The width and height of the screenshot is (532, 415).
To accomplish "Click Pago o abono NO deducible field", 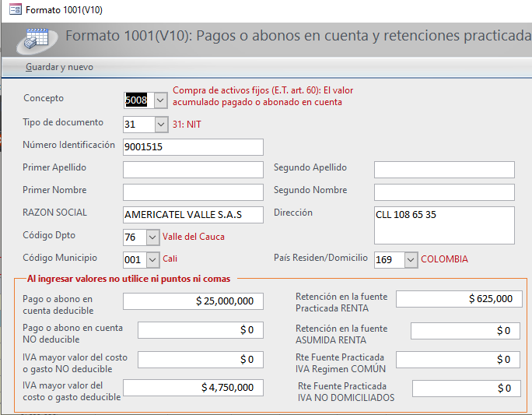I will coord(200,330).
